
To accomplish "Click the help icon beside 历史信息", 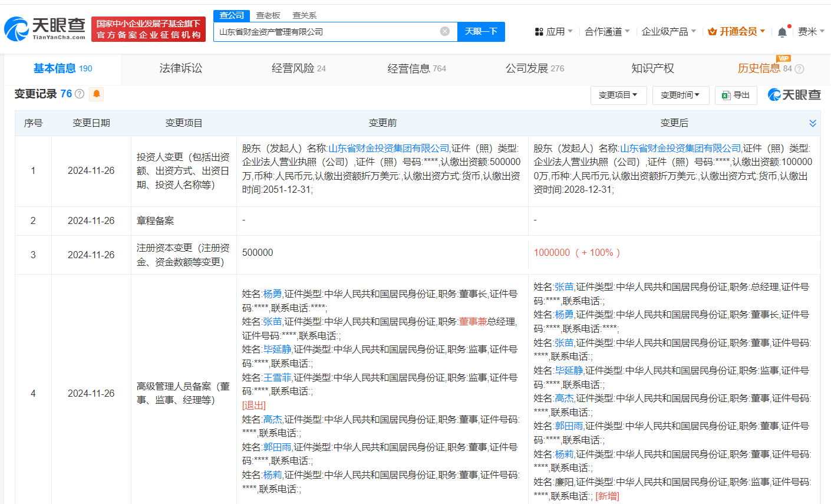I will click(x=799, y=69).
